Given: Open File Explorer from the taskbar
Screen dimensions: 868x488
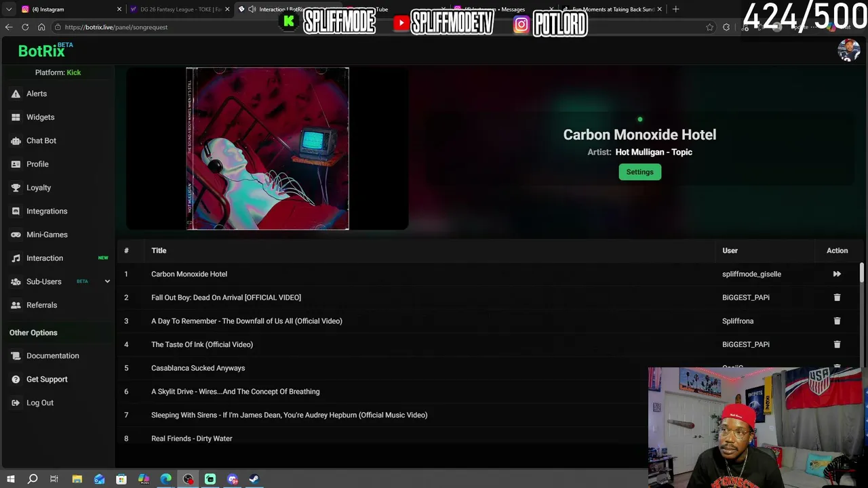Looking at the screenshot, I should [x=77, y=479].
